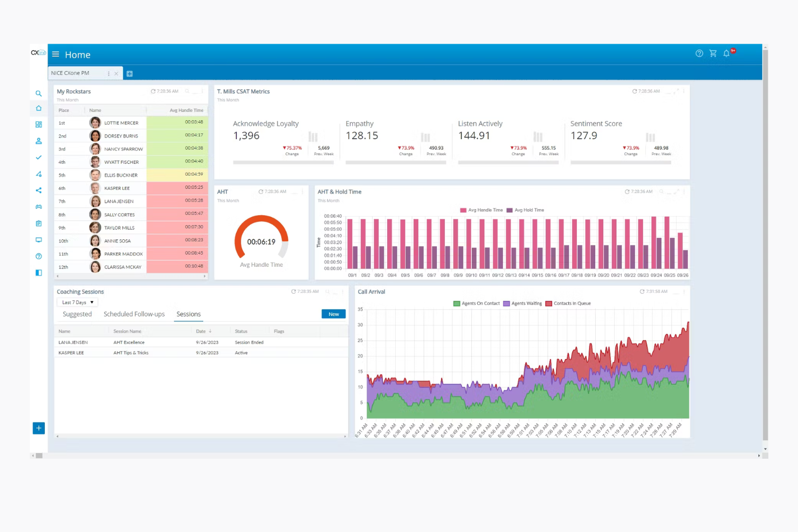798x532 pixels.
Task: Toggle the Agents On Contact legend series
Action: point(477,303)
